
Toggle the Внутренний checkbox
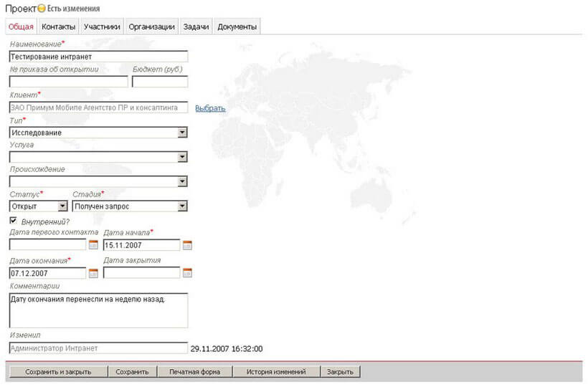(x=14, y=220)
